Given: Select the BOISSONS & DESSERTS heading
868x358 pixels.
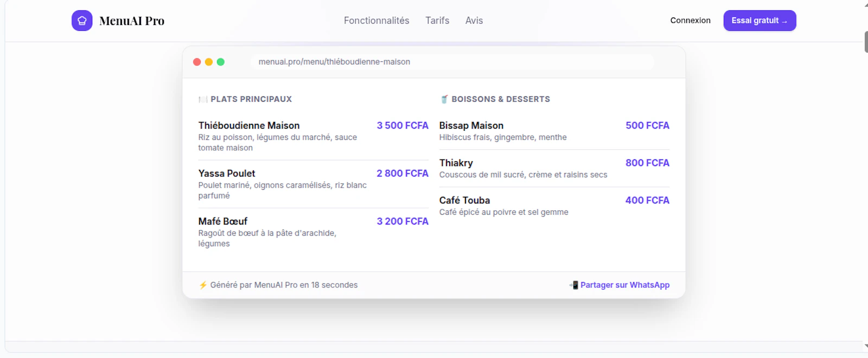Looking at the screenshot, I should point(501,99).
